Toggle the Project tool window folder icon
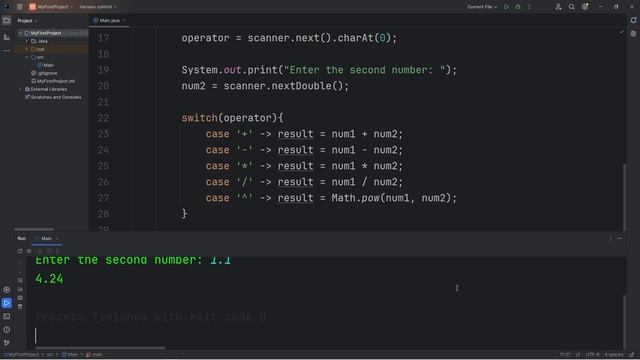The width and height of the screenshot is (640, 360). tap(7, 20)
